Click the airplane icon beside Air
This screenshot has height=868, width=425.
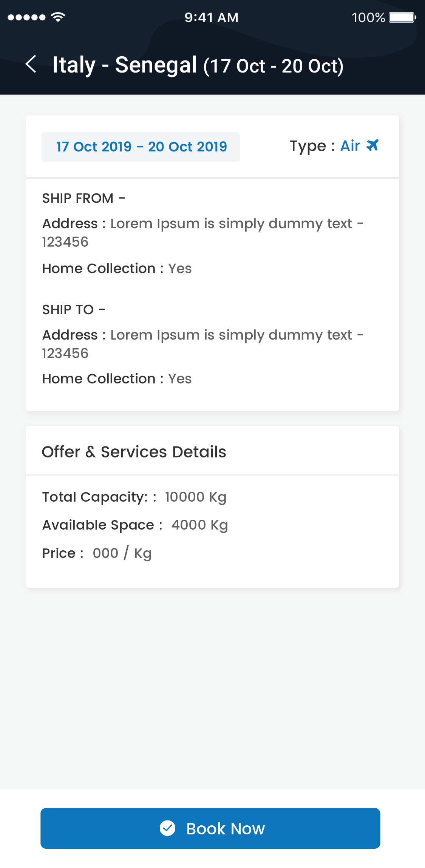point(372,145)
